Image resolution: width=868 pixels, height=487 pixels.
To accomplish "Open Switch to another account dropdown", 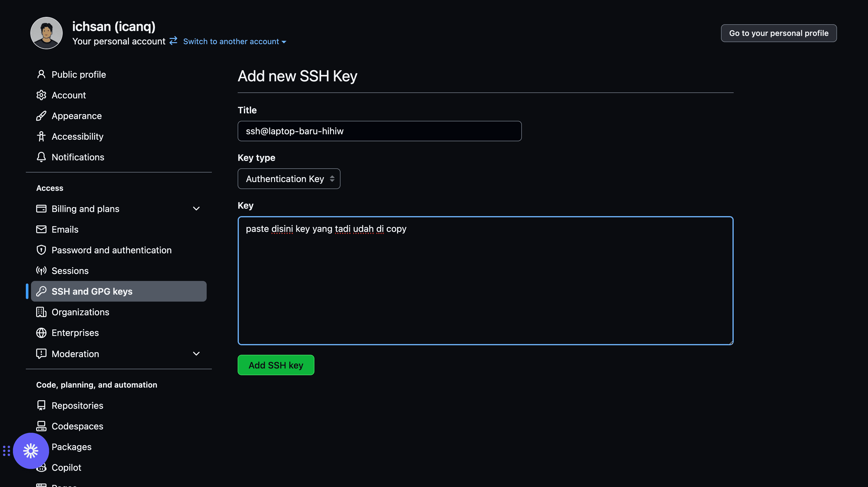I will click(x=235, y=41).
